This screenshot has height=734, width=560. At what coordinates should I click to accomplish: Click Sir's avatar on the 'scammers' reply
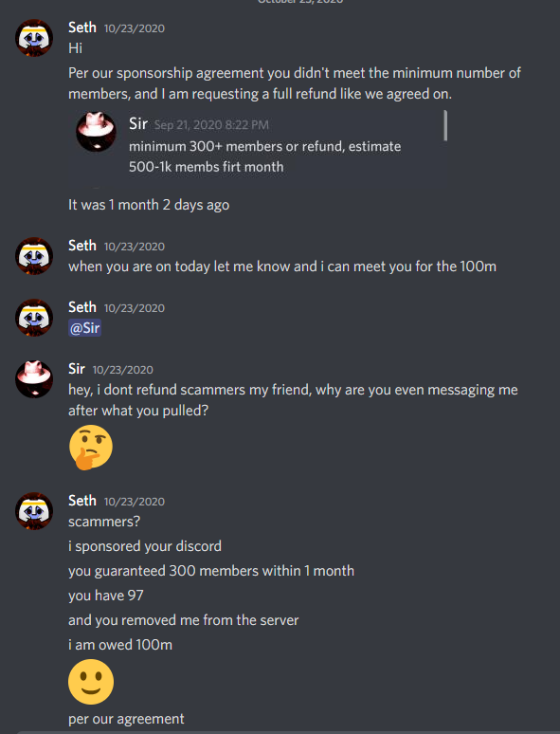click(x=34, y=379)
